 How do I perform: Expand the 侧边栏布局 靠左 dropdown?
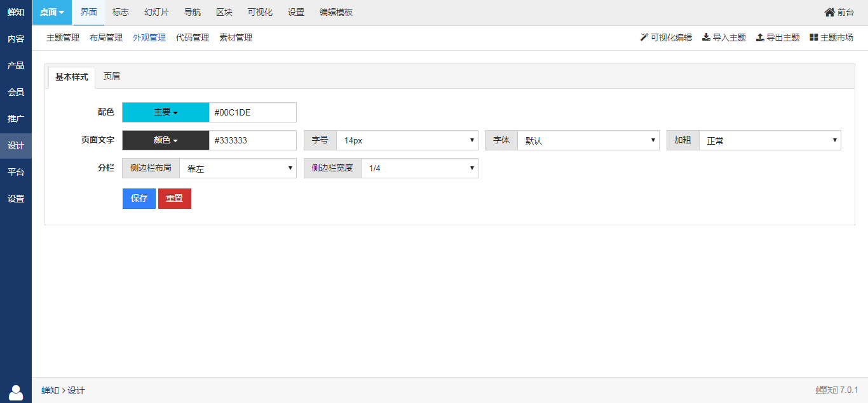pyautogui.click(x=238, y=168)
